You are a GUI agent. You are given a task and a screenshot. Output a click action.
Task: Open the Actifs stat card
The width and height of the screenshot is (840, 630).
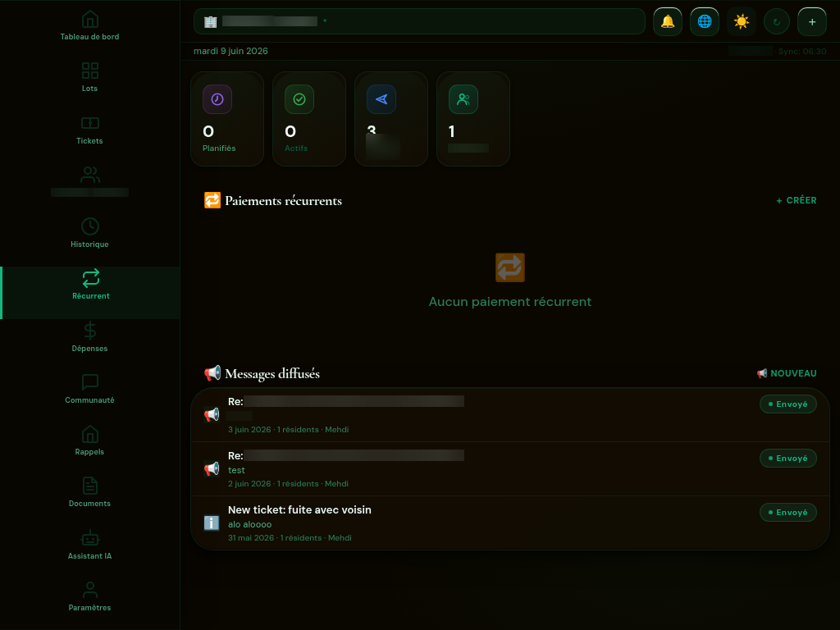[x=309, y=119]
